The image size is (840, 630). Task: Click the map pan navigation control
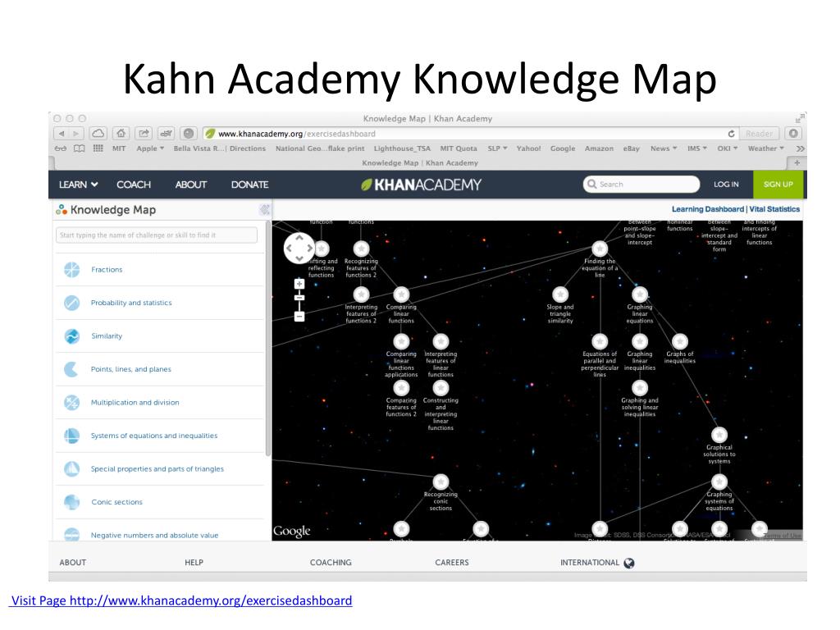(299, 248)
